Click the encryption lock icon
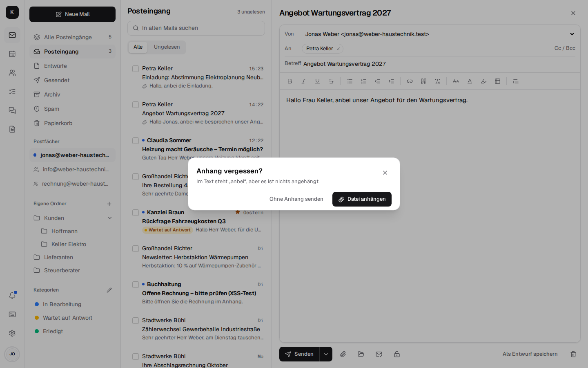The image size is (588, 368). [x=397, y=354]
